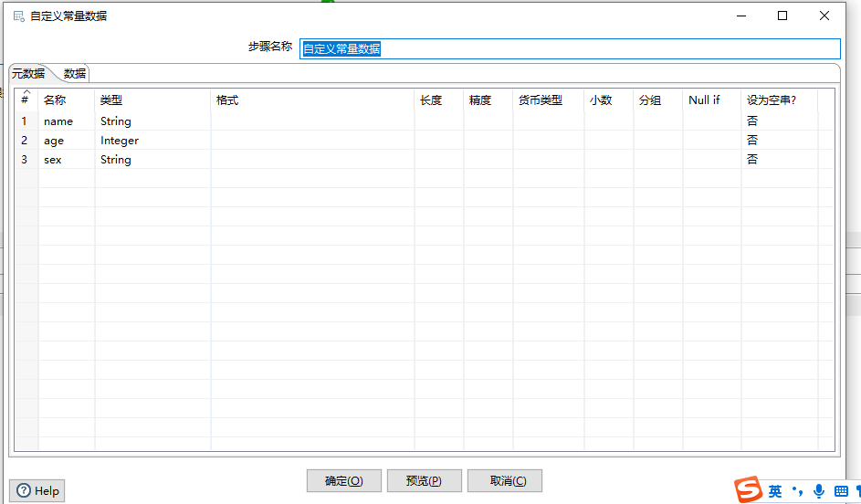Click the 预览(P) button
Image resolution: width=861 pixels, height=504 pixels.
[x=424, y=481]
